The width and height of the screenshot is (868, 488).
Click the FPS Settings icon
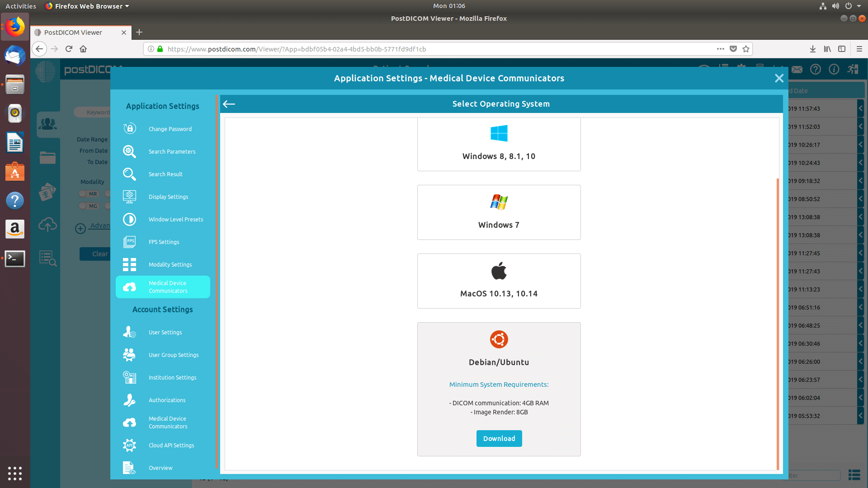click(x=129, y=241)
